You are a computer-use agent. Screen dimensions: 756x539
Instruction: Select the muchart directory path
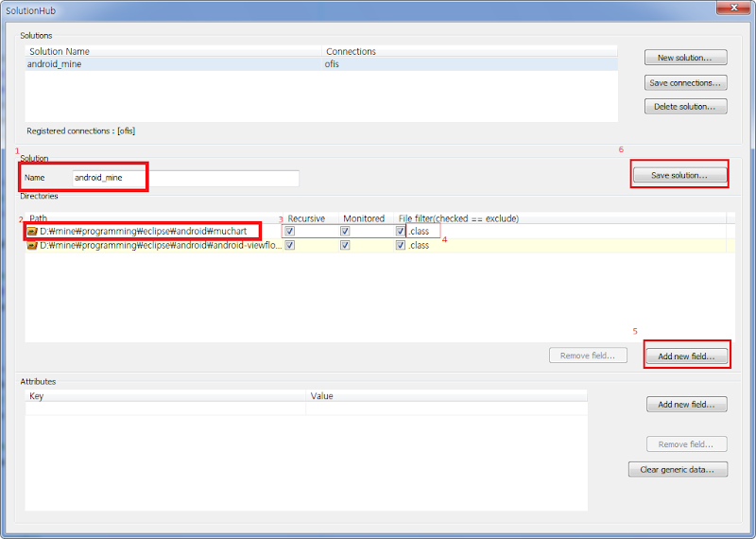click(144, 231)
